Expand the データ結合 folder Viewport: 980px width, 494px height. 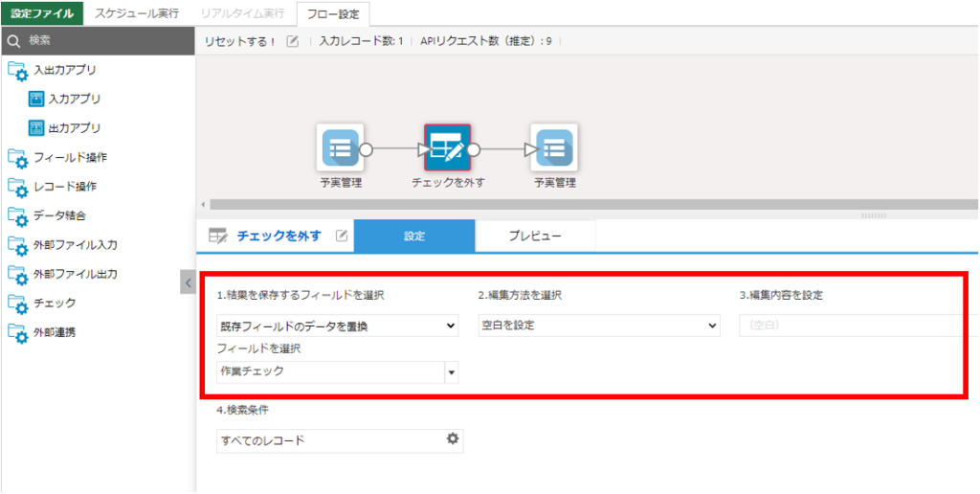48,215
